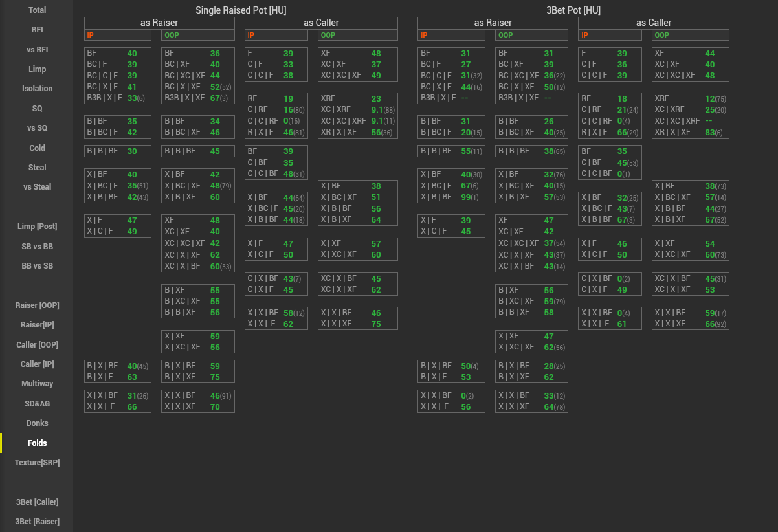Select the active Folds tab
Image resolution: width=778 pixels, height=532 pixels.
[37, 443]
